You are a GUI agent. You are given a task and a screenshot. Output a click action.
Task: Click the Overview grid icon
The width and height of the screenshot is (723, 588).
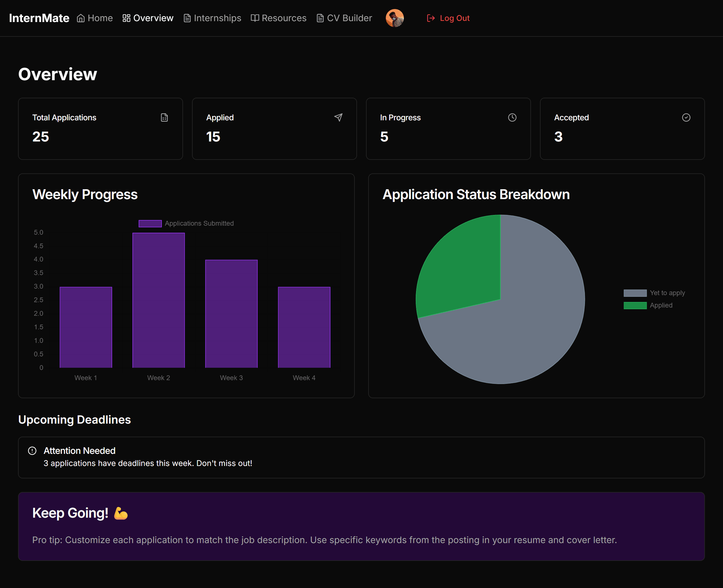click(x=126, y=18)
